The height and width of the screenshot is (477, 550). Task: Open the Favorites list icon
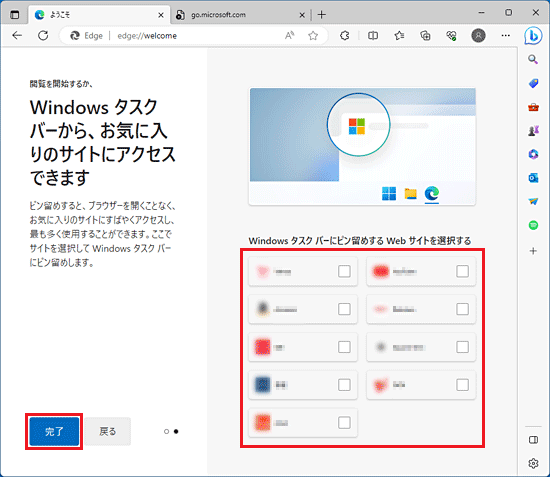399,35
